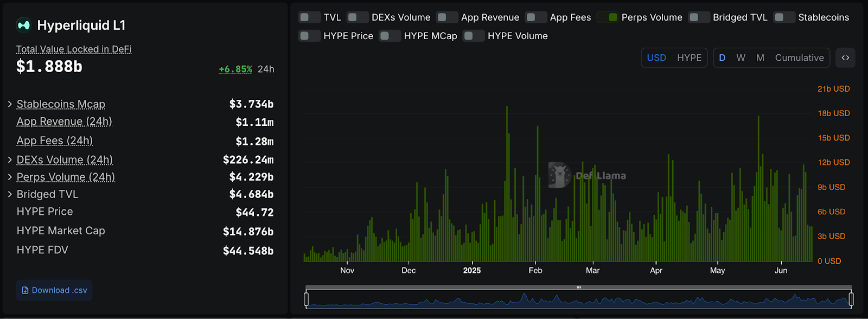Toggle Bridged TVL chart series
868x319 pixels.
click(x=699, y=17)
